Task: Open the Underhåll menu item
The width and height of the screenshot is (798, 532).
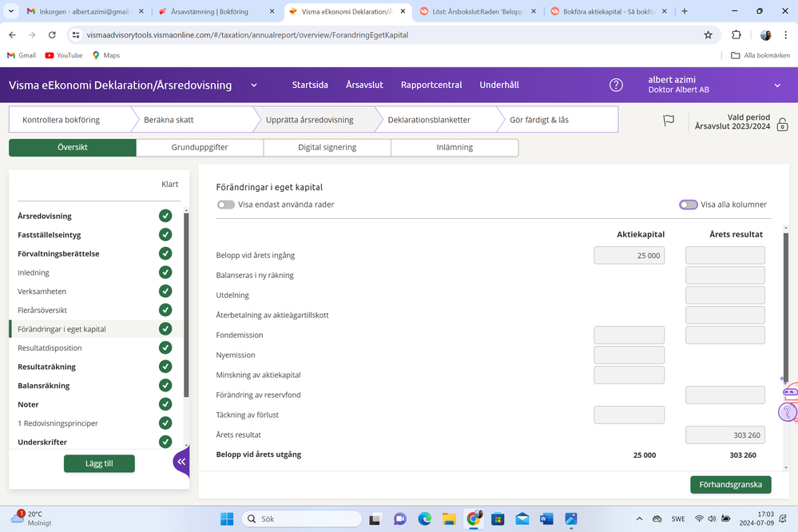Action: 499,85
